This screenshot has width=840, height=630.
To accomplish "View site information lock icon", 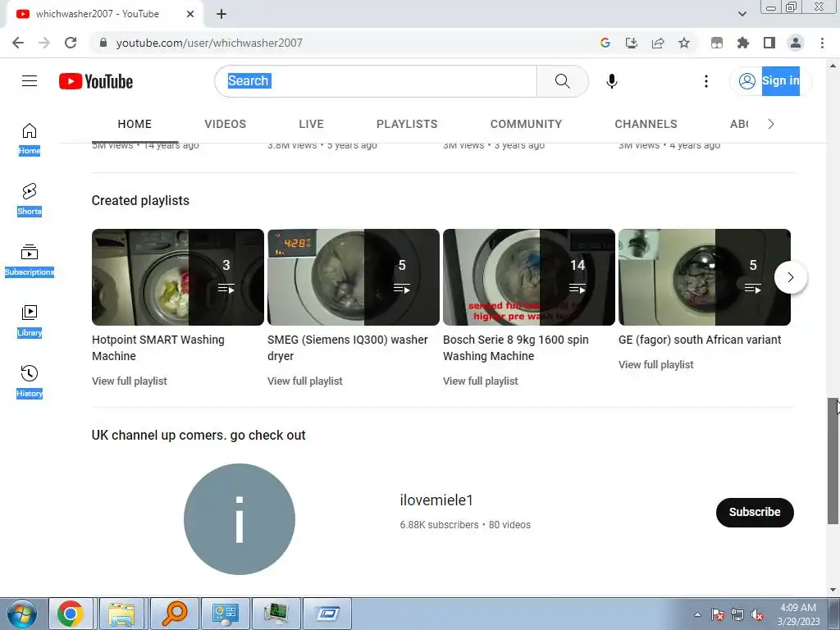I will pos(103,43).
